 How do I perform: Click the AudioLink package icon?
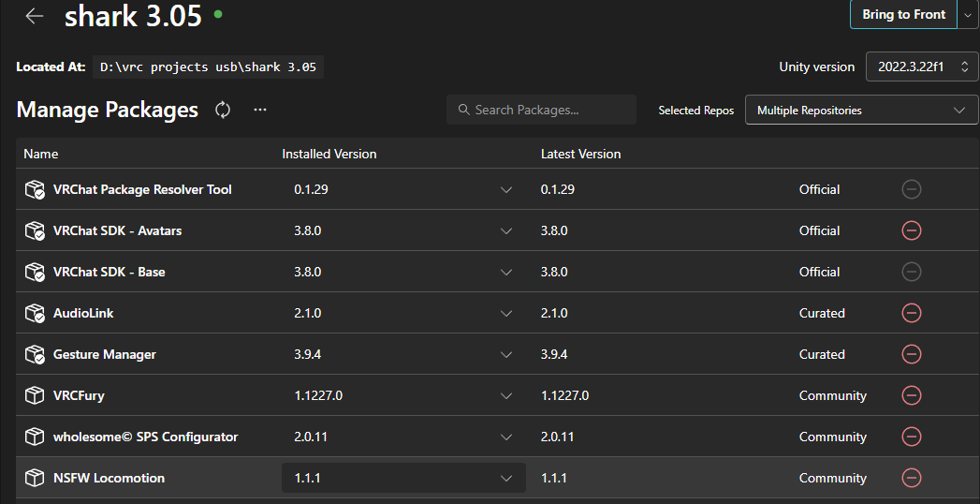[35, 313]
